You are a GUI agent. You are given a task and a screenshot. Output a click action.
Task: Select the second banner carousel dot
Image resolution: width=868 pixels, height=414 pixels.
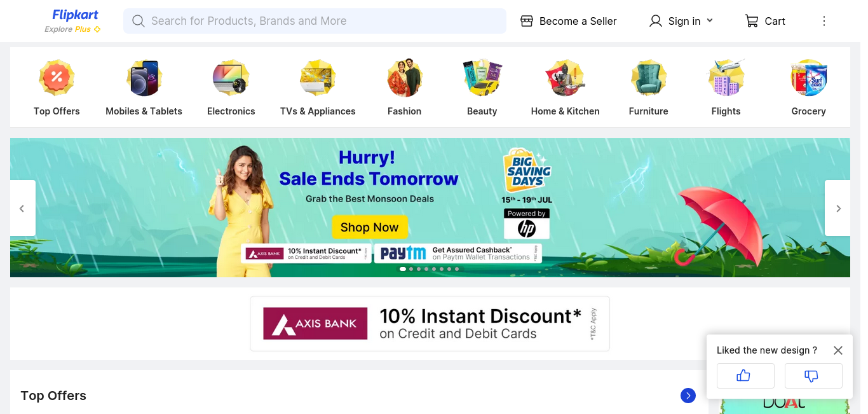pos(411,269)
